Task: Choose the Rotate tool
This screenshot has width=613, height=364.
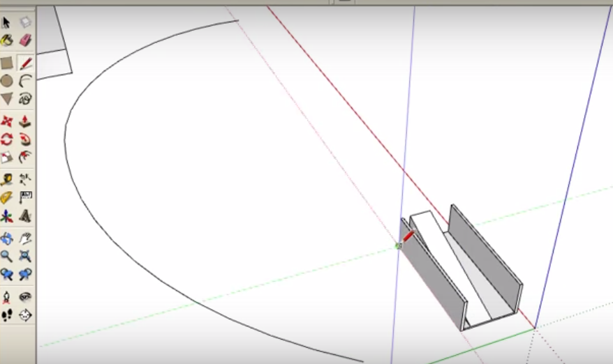Action: (x=7, y=139)
